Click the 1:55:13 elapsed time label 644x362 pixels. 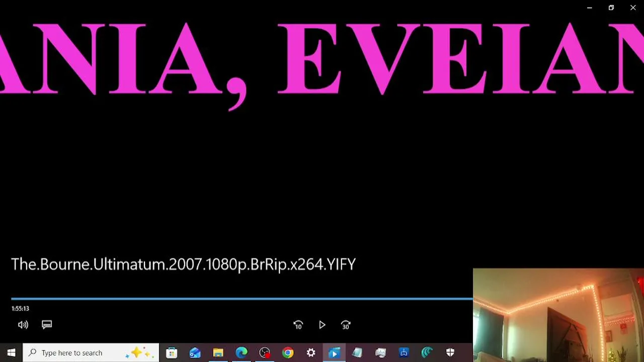[x=20, y=309]
